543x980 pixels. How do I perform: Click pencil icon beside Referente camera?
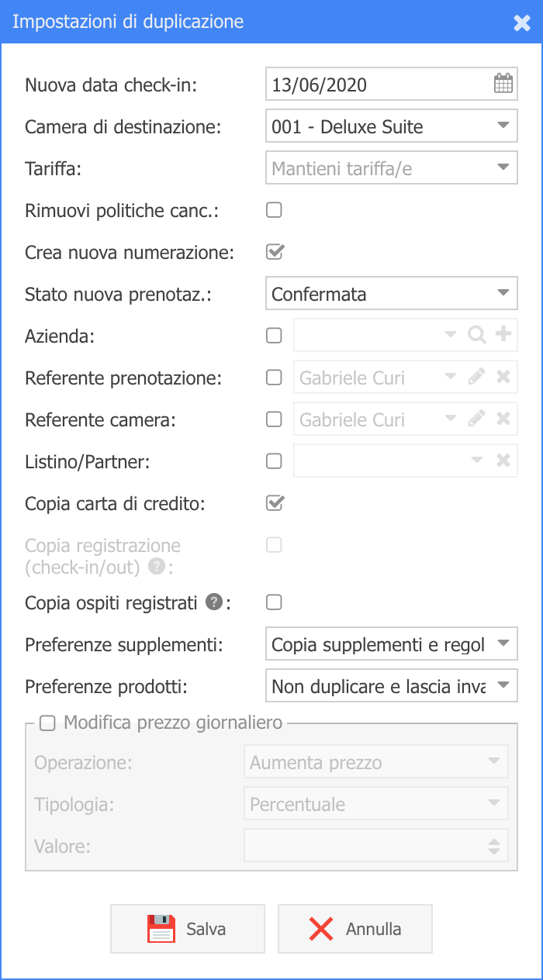476,419
